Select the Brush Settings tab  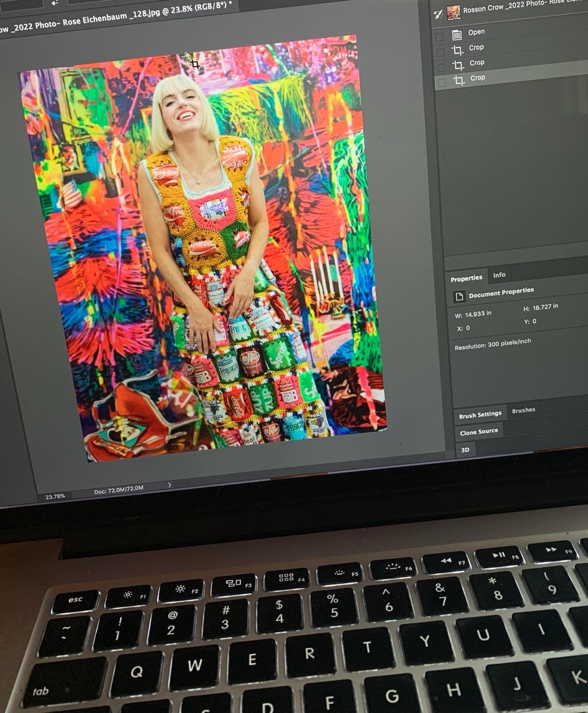pyautogui.click(x=480, y=415)
